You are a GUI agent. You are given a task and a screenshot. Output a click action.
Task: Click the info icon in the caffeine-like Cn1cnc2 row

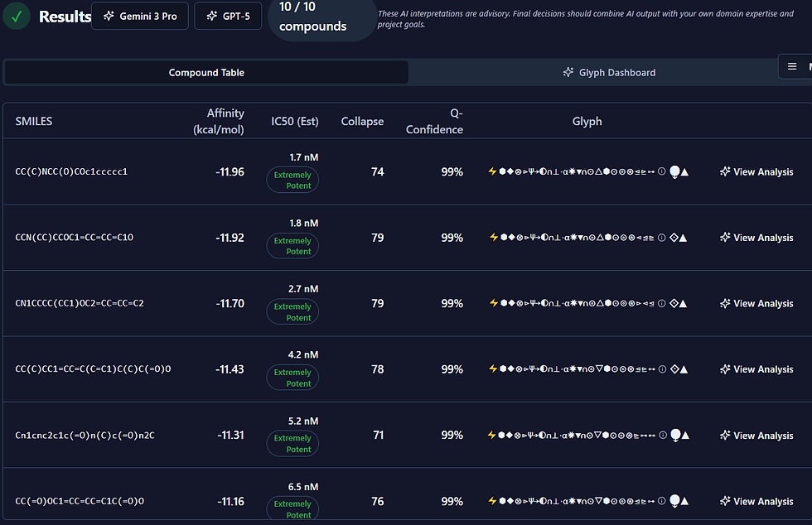pos(662,436)
